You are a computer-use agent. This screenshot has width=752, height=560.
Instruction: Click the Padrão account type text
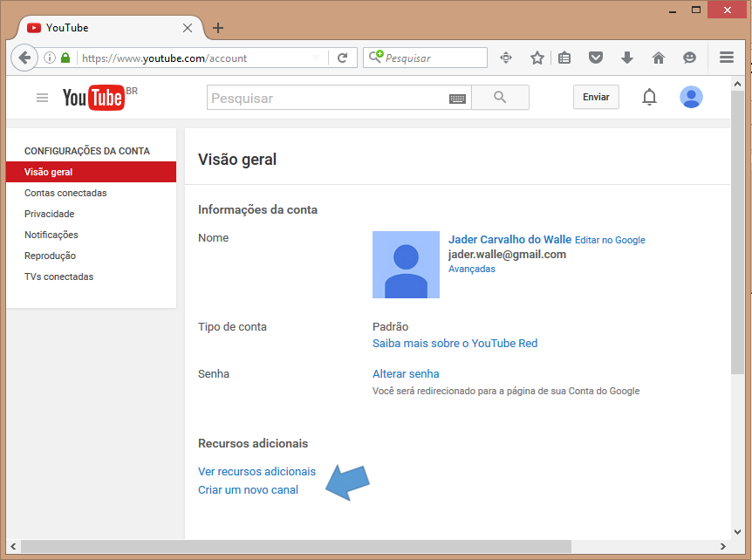coord(390,327)
